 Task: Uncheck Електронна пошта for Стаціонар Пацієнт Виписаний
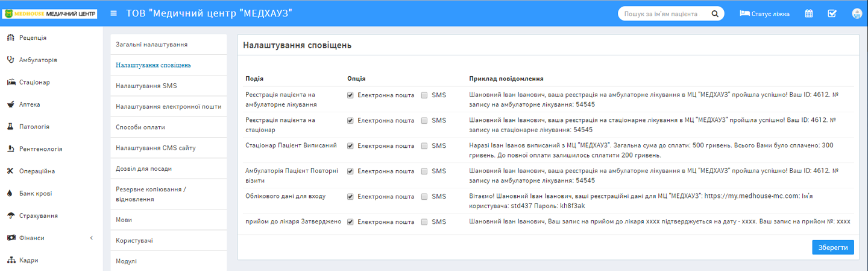pos(350,146)
